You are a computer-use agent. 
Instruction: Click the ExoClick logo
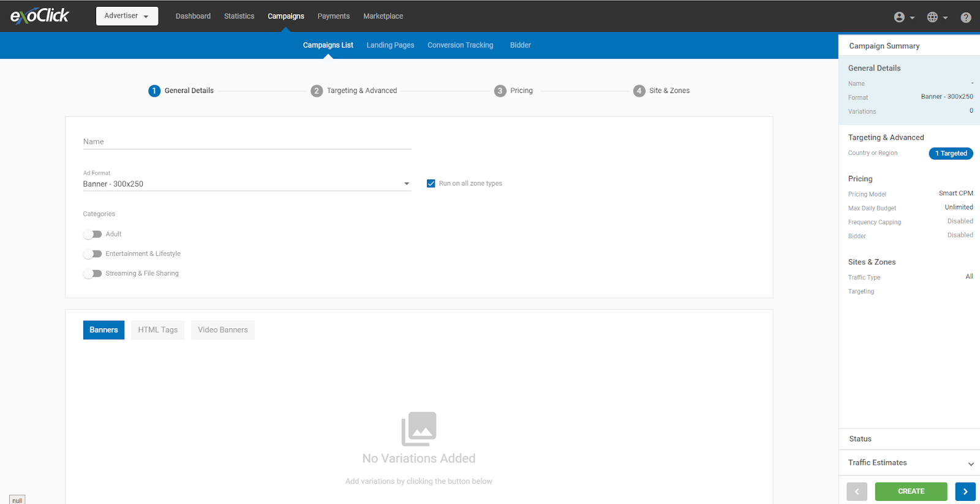tap(40, 16)
